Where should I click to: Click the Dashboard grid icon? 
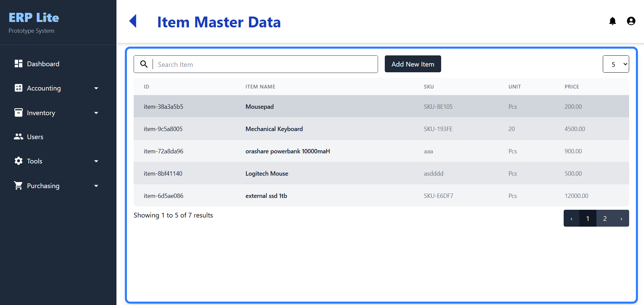coord(19,63)
